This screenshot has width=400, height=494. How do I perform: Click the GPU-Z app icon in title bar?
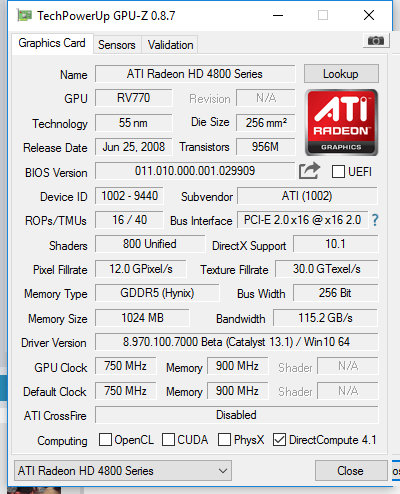(24, 15)
